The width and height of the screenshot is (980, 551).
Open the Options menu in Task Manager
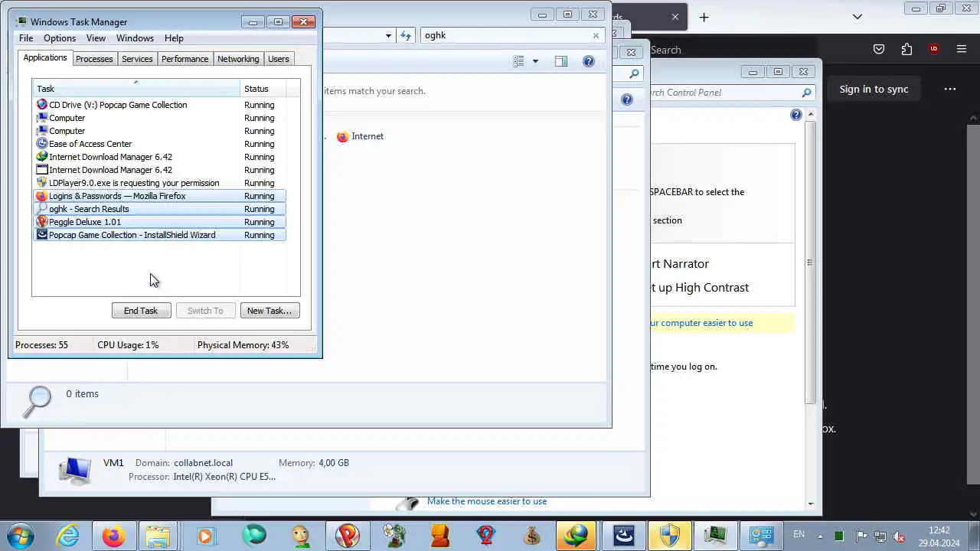[x=60, y=38]
